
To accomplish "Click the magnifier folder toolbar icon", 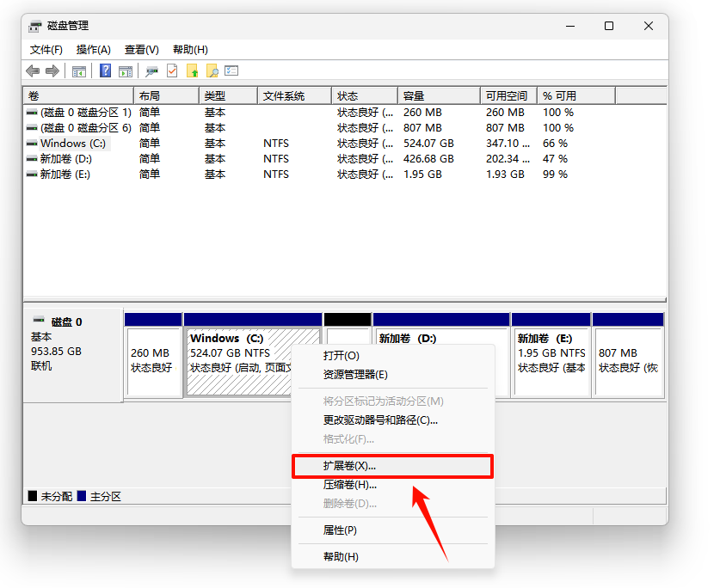I will coord(212,71).
